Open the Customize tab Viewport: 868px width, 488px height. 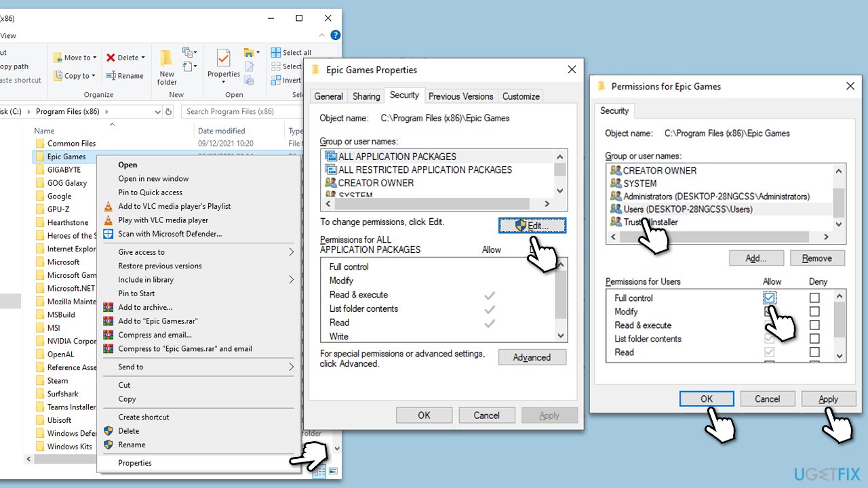[x=521, y=96]
